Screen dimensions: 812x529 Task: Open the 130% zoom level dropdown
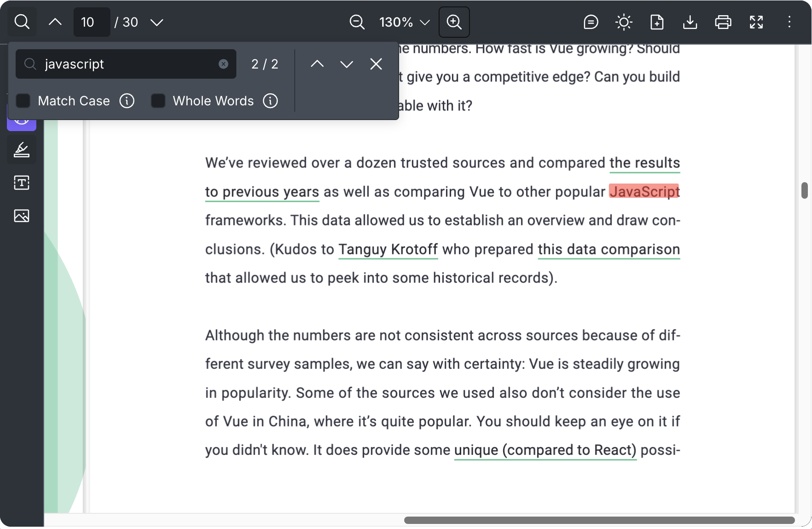tap(405, 22)
